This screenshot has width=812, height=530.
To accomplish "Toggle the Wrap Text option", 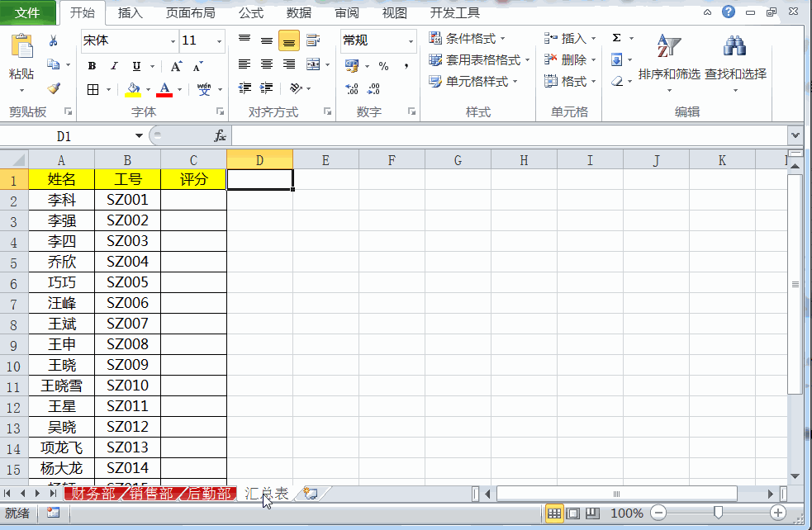I will [x=312, y=38].
